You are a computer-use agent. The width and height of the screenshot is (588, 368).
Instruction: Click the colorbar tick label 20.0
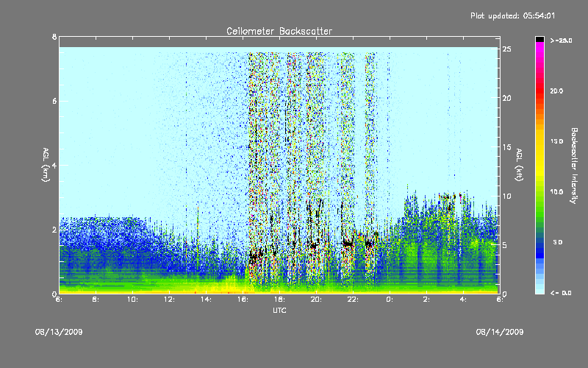(556, 91)
